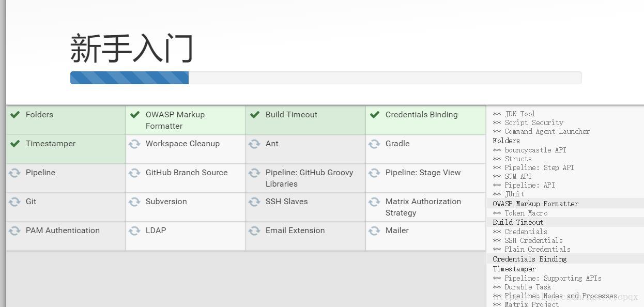644x307 pixels.
Task: Click the checkmark icon for OWASP Markup Formatter
Action: point(135,115)
